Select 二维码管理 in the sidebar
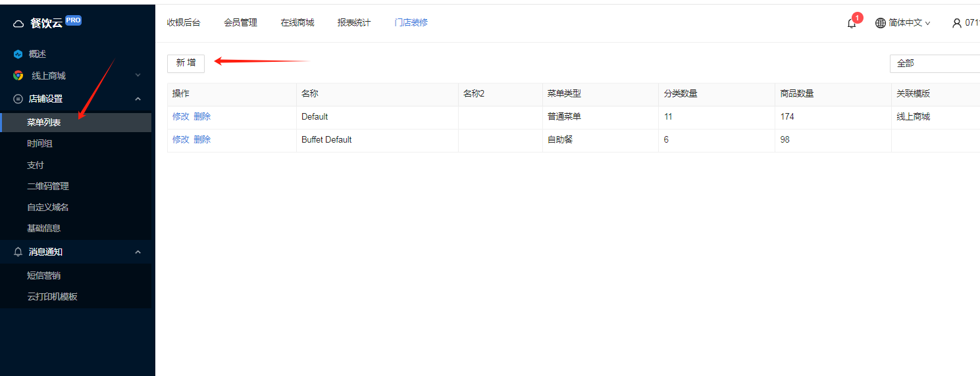Image resolution: width=980 pixels, height=376 pixels. [x=48, y=186]
